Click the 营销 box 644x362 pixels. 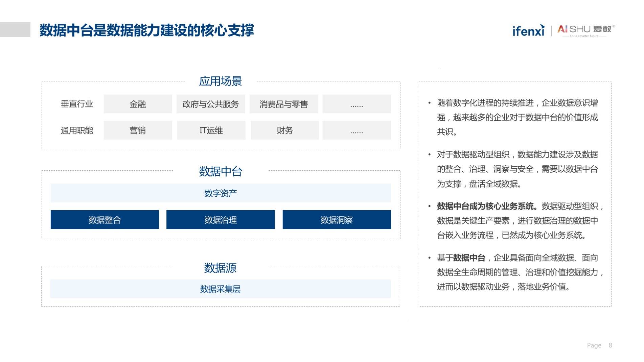(x=138, y=130)
